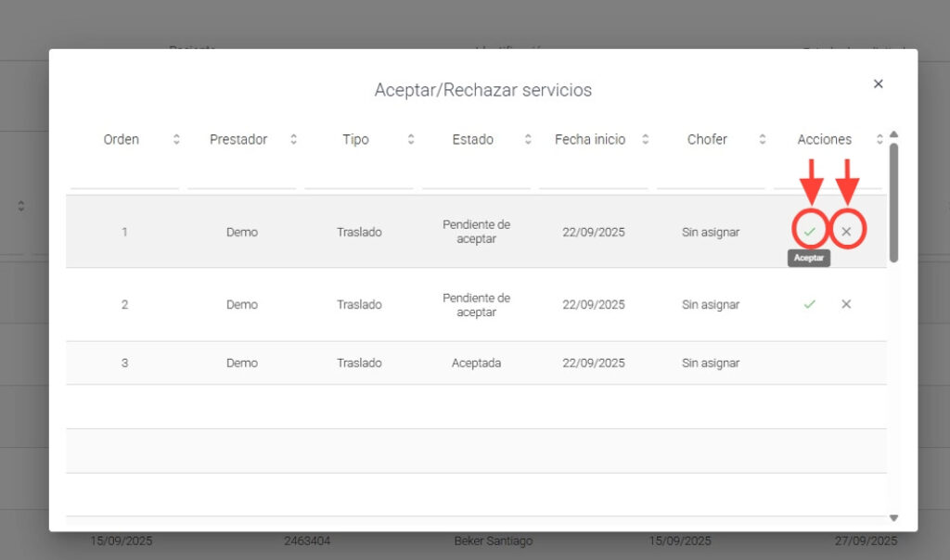950x560 pixels.
Task: Toggle sort arrows beside Acciones column
Action: [x=879, y=140]
